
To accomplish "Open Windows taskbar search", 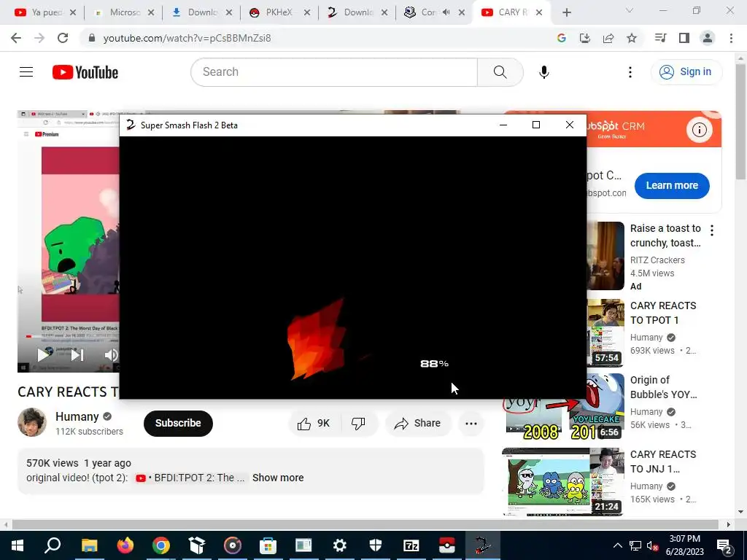I will click(x=53, y=545).
